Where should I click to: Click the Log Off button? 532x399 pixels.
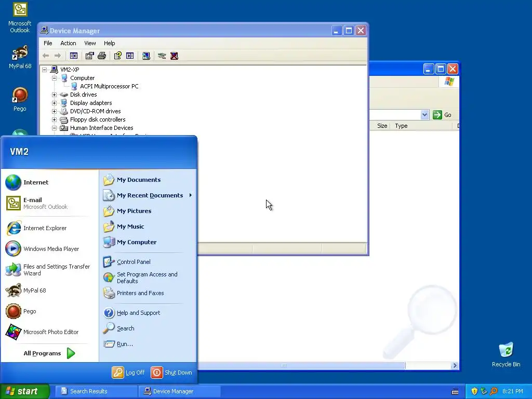click(x=128, y=373)
